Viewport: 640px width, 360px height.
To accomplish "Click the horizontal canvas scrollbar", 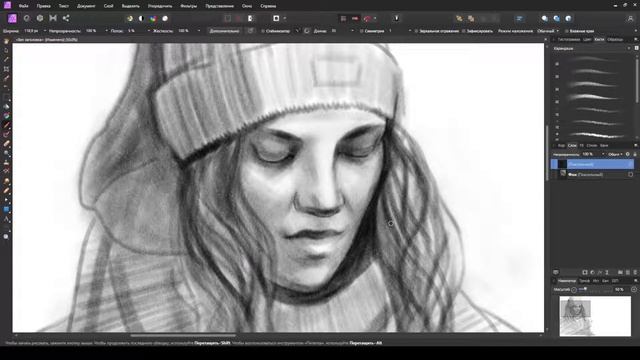I will [x=183, y=336].
